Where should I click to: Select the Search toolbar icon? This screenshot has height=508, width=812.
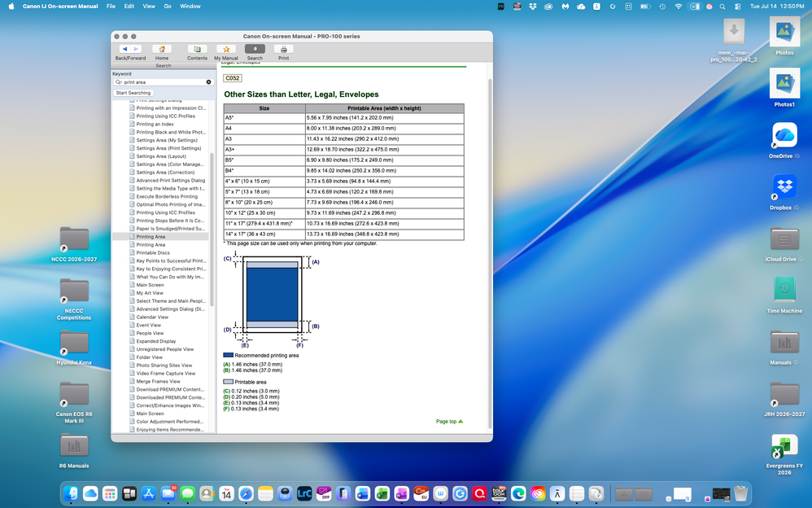click(255, 49)
